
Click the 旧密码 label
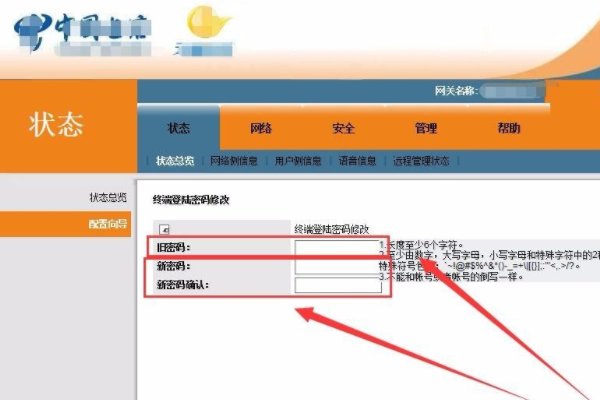173,248
